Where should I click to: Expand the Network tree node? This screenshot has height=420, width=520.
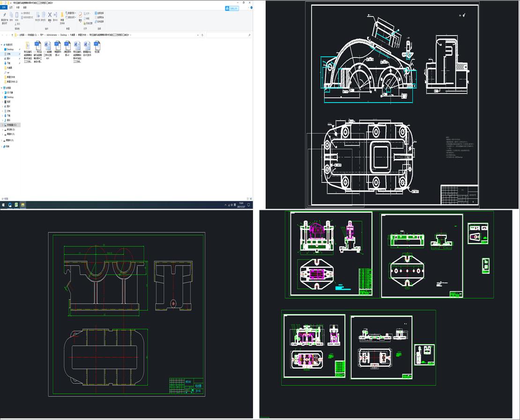coord(1,147)
